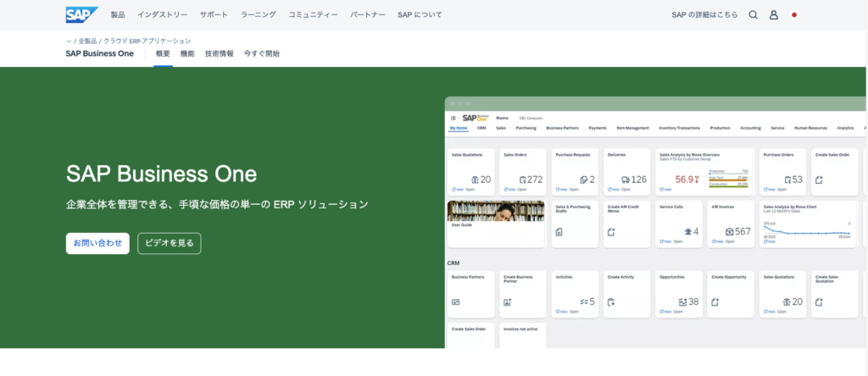Screen dimensions: 868x376
Task: Switch to the 機能 tab
Action: (x=187, y=53)
